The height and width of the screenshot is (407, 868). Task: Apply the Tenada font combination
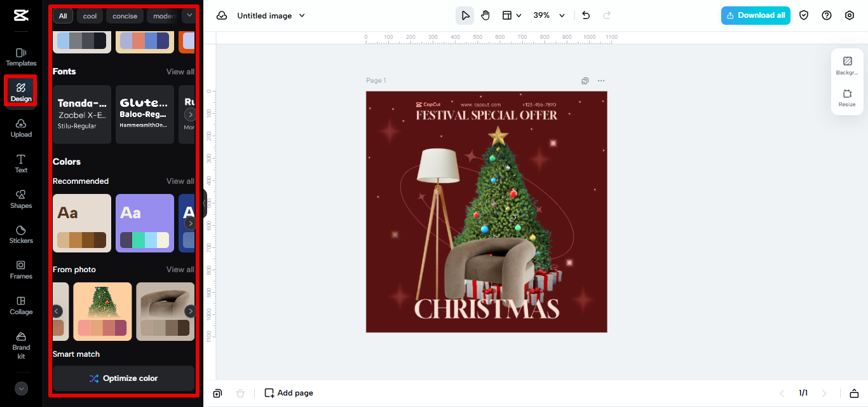point(82,114)
